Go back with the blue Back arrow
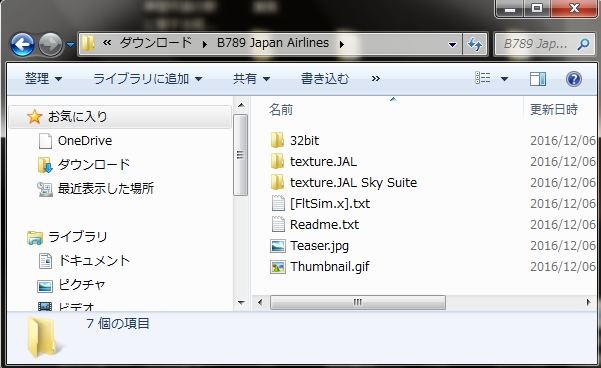Viewport: 601px width, 368px height. 22,44
